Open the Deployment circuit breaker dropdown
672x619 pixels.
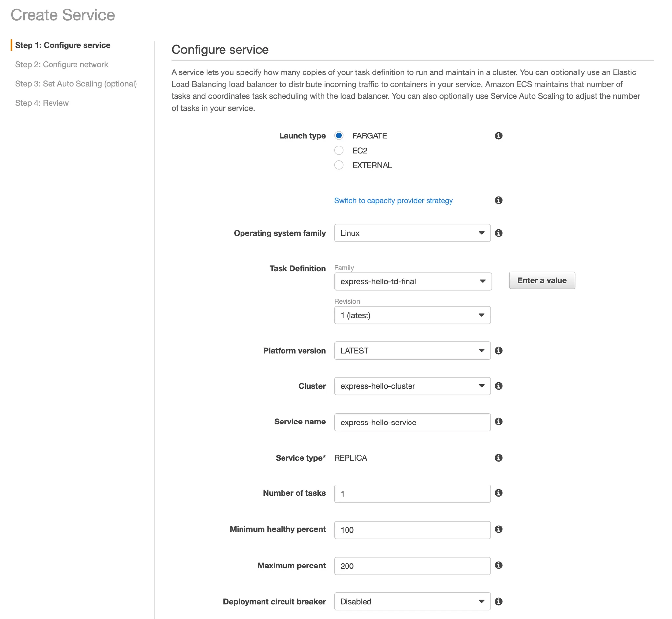pos(412,602)
